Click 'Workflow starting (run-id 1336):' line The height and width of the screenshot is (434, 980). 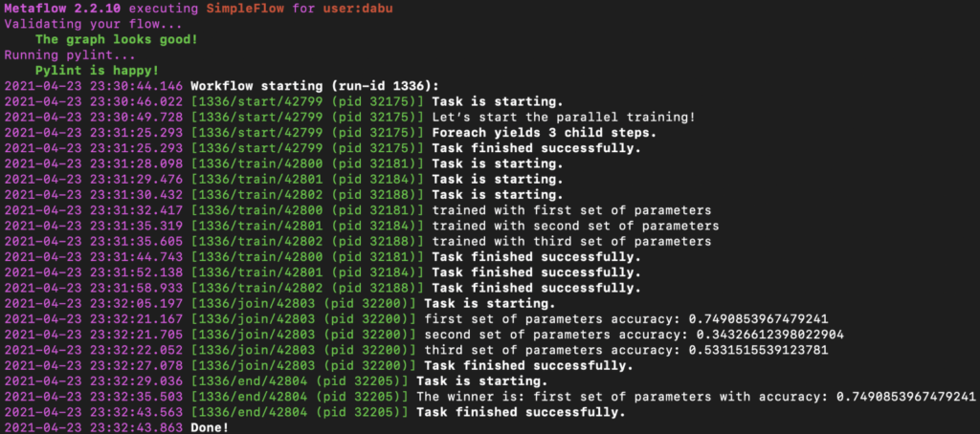click(x=315, y=86)
